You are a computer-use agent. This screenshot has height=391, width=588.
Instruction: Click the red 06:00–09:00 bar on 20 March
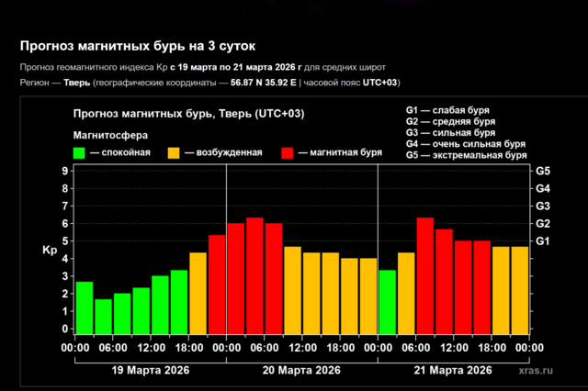click(274, 279)
